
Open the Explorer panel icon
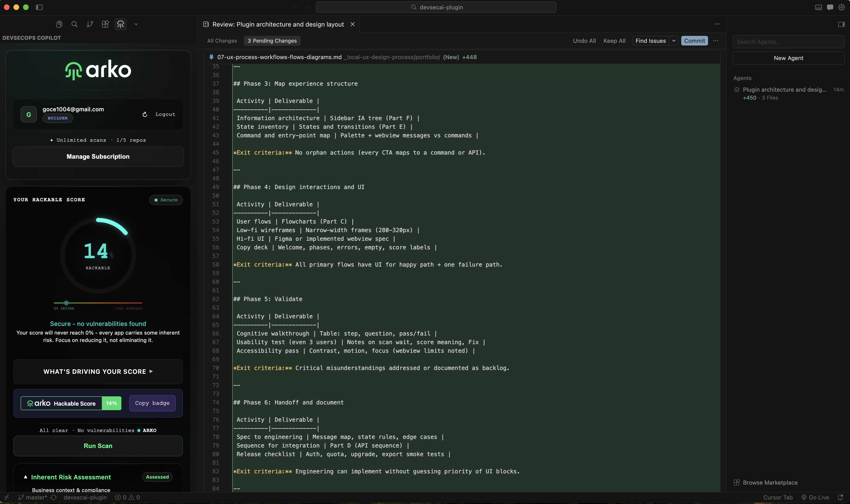click(x=59, y=24)
